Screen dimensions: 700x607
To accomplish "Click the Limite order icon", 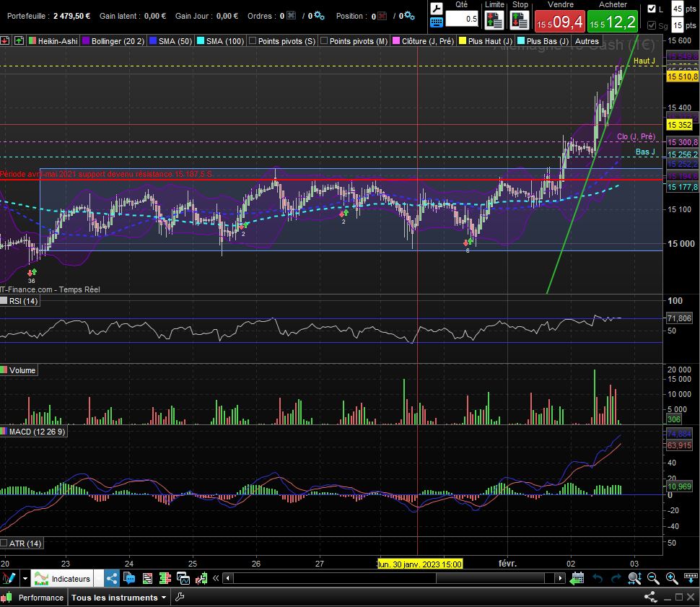I will [494, 20].
